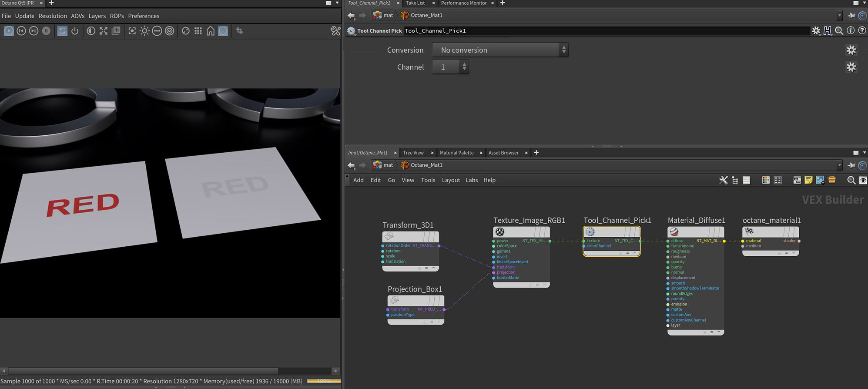Toggle the eye display options in network editor

863,180
